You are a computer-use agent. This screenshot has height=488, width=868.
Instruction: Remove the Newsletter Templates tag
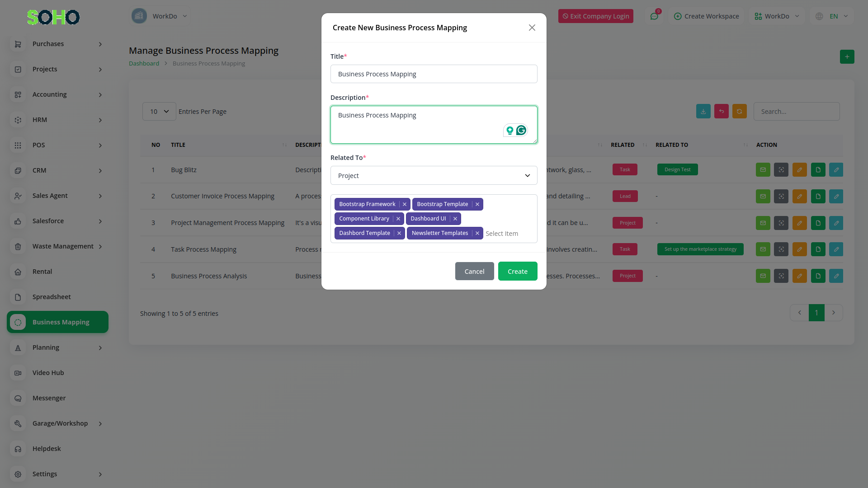(477, 233)
